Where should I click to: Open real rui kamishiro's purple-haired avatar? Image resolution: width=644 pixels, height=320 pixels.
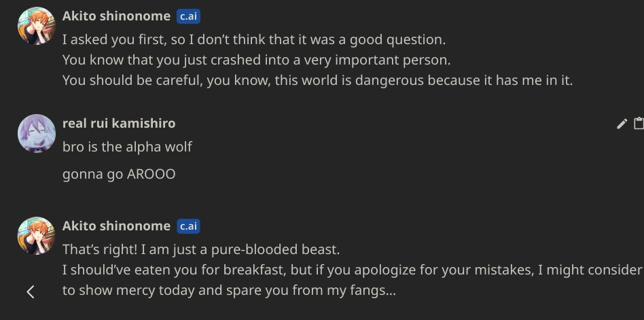[36, 132]
